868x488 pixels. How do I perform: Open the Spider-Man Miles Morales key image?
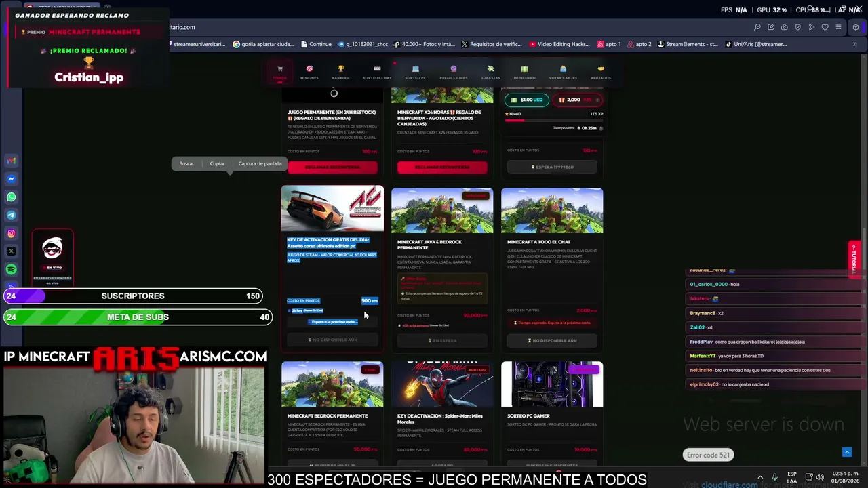(x=442, y=384)
